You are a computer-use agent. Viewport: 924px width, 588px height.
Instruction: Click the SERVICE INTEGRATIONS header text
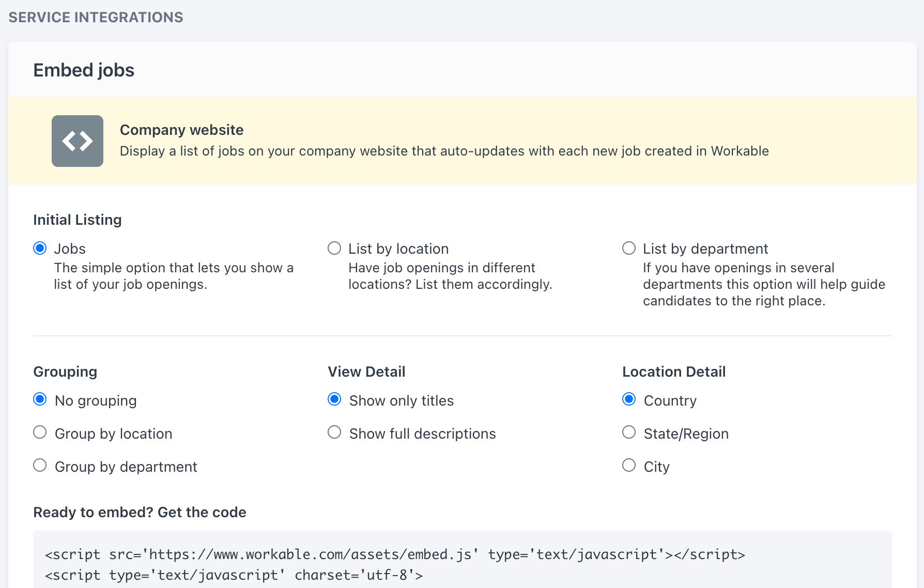click(x=96, y=17)
